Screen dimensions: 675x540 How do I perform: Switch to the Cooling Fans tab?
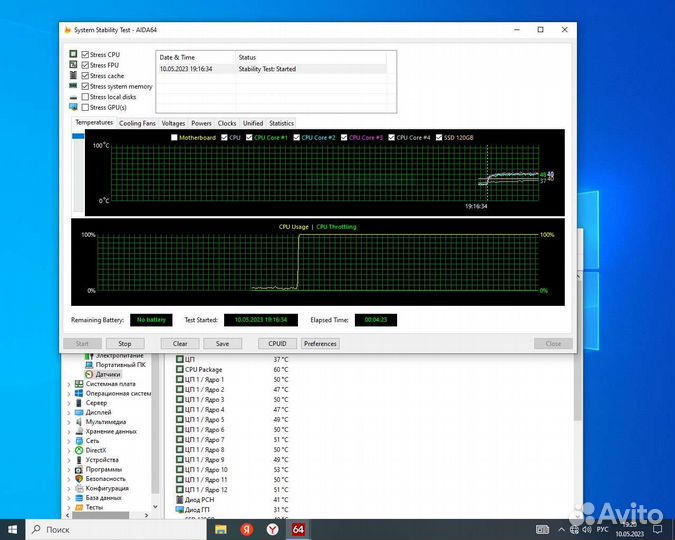tap(137, 123)
